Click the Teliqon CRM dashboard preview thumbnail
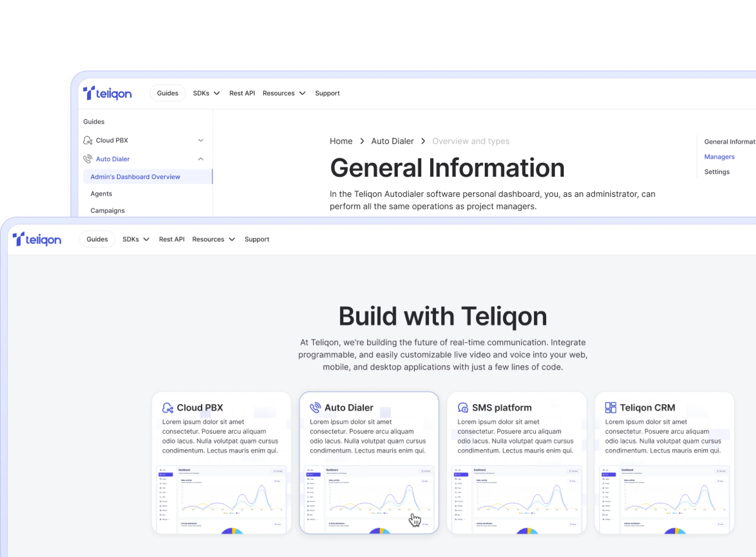Image resolution: width=756 pixels, height=557 pixels. click(x=664, y=500)
